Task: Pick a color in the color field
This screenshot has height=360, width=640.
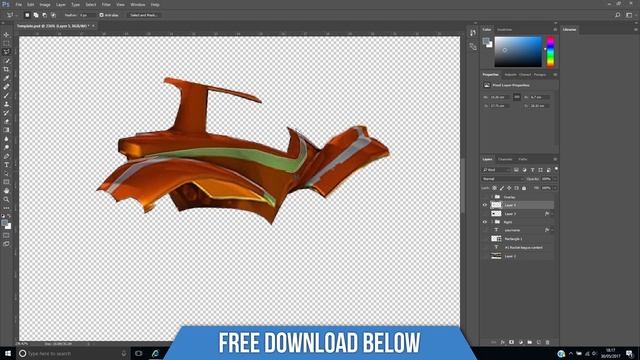Action: 518,52
